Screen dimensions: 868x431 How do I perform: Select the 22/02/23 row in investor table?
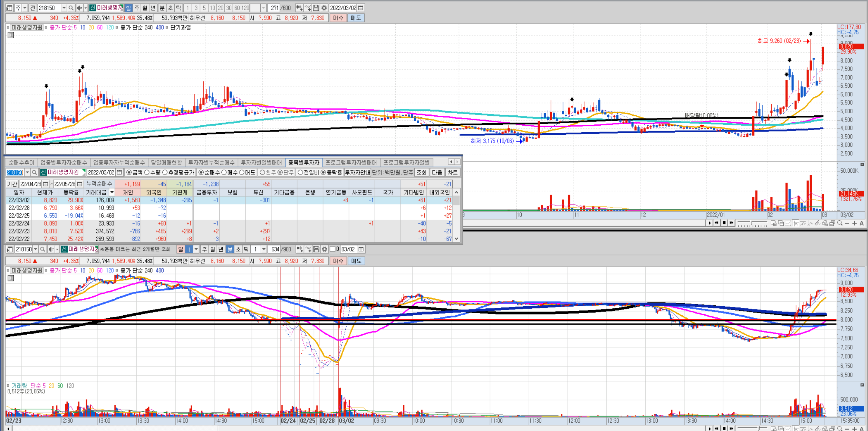[x=230, y=231]
